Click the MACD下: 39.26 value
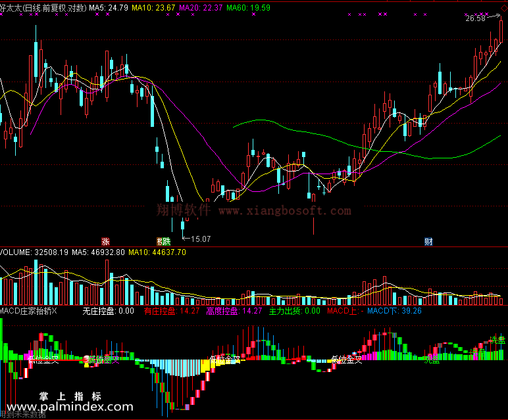The image size is (508, 420). 394,311
